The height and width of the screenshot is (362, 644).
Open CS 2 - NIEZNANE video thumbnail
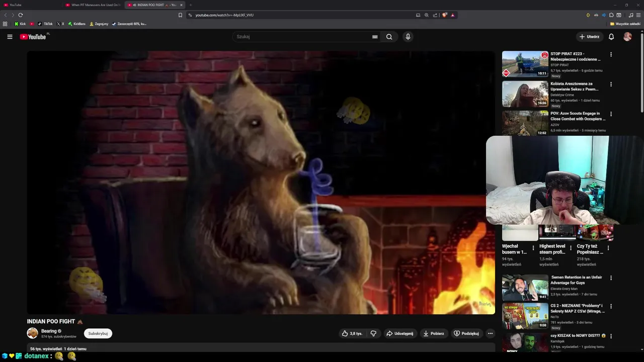coord(525,316)
